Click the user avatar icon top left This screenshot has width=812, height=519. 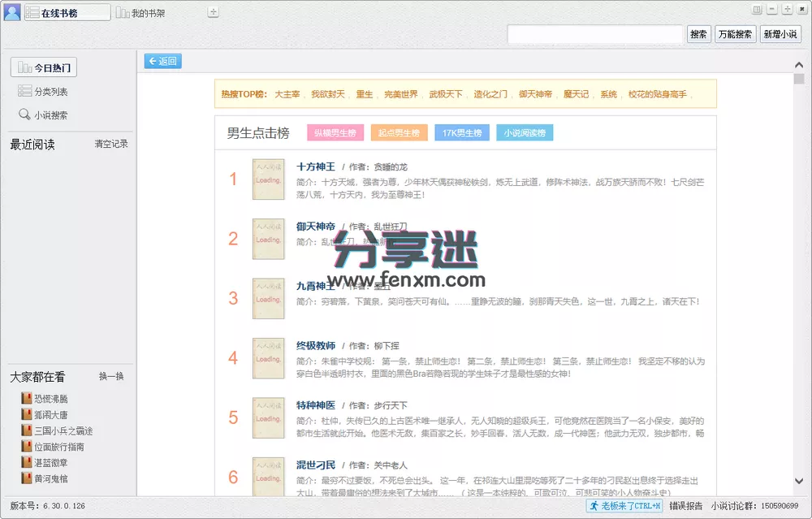coord(11,13)
